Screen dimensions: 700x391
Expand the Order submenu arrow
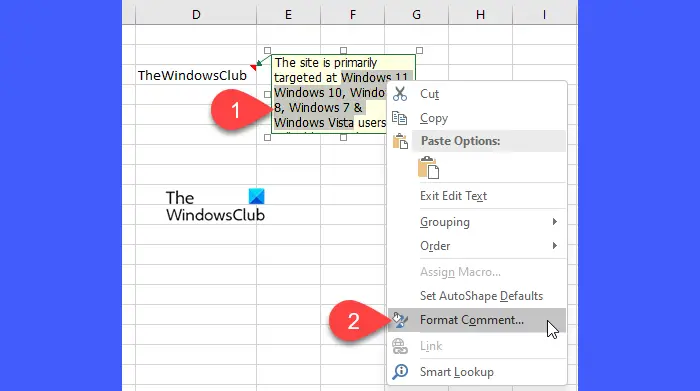click(x=554, y=246)
